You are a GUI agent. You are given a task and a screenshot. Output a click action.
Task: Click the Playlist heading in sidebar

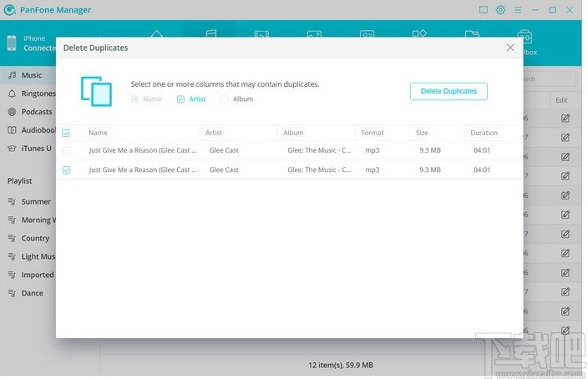coord(20,181)
